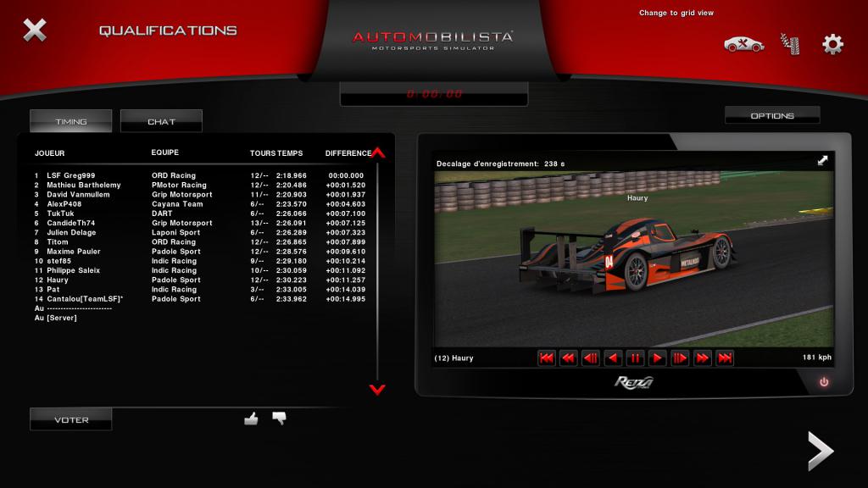Screen dimensions: 868x488
Task: Select driver Titom in timing list
Action: pos(58,241)
